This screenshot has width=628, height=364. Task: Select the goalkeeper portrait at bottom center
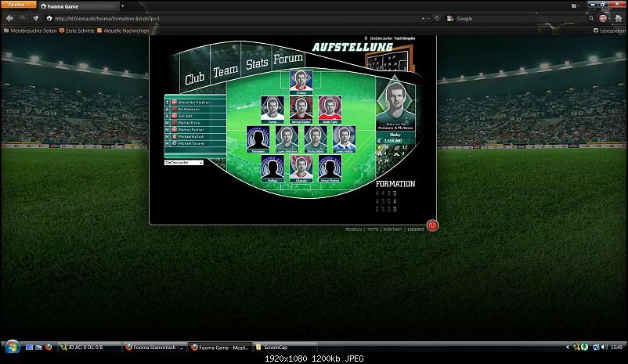click(301, 167)
